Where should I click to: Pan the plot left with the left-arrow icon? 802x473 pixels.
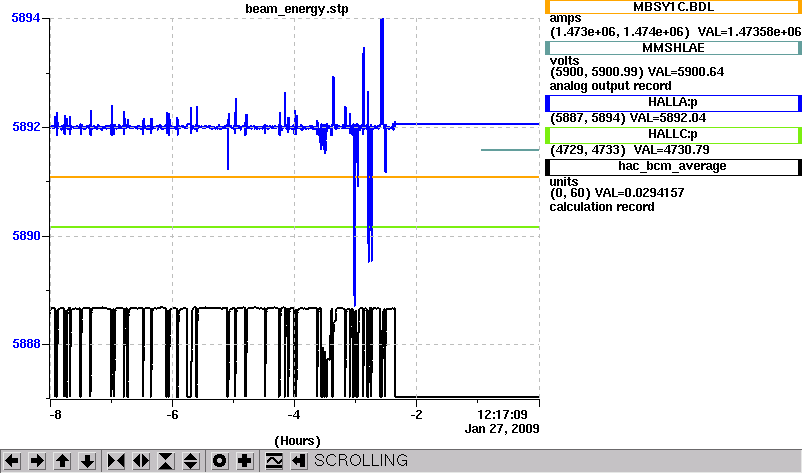pyautogui.click(x=12, y=461)
